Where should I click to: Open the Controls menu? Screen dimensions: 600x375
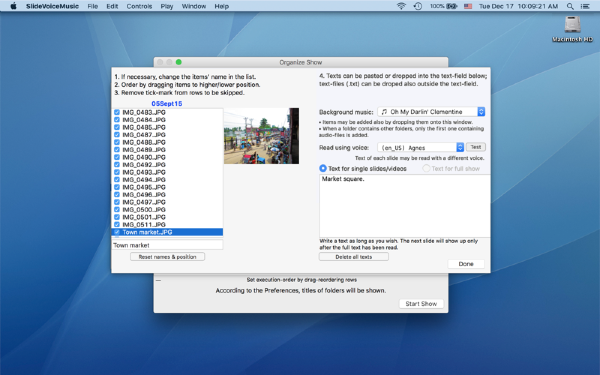(139, 6)
